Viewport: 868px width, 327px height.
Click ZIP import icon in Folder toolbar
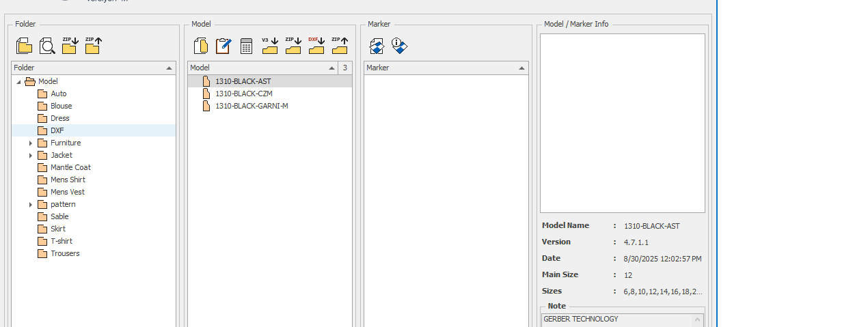coord(70,46)
